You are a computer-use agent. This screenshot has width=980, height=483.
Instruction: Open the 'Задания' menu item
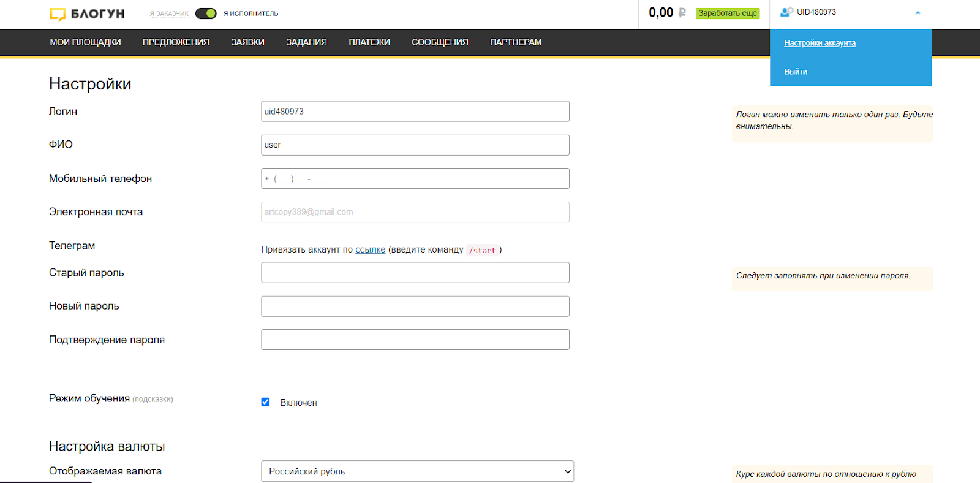tap(306, 42)
